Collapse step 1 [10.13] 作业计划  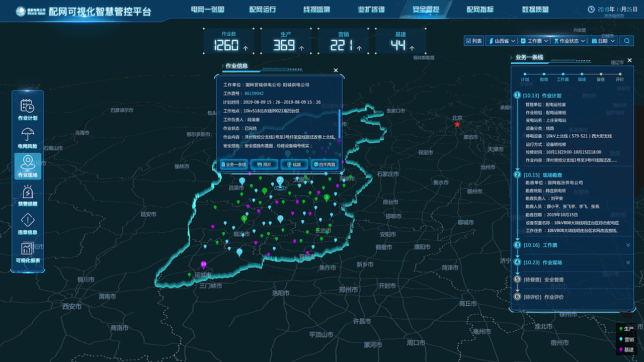[542, 95]
